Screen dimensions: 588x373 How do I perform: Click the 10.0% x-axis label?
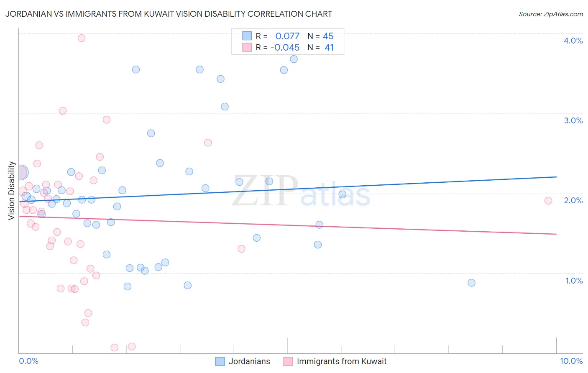coord(571,361)
